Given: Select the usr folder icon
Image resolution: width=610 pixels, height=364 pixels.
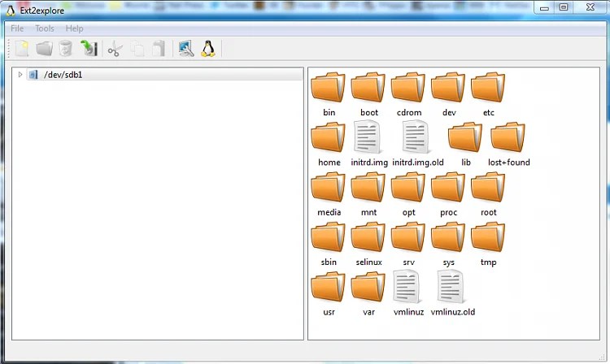Looking at the screenshot, I should [x=328, y=287].
